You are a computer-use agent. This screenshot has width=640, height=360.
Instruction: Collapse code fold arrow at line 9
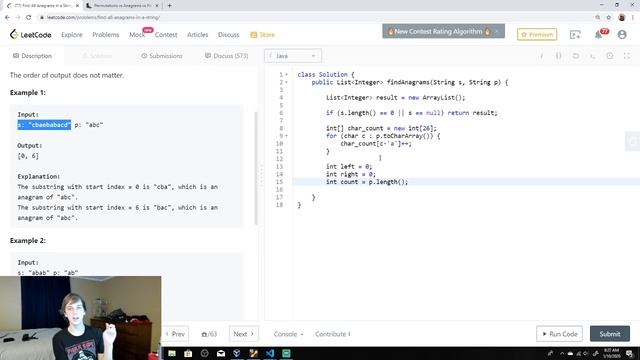pos(287,136)
